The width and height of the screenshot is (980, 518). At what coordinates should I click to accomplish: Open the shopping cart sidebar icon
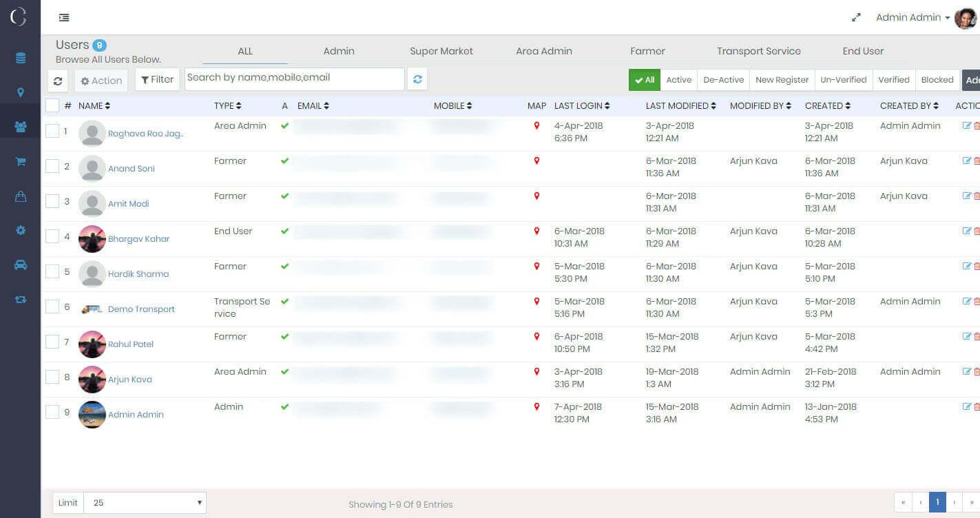click(x=21, y=162)
